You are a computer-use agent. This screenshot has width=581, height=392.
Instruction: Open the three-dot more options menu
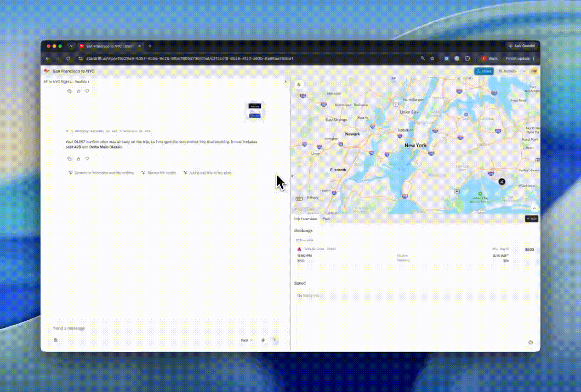[524, 71]
